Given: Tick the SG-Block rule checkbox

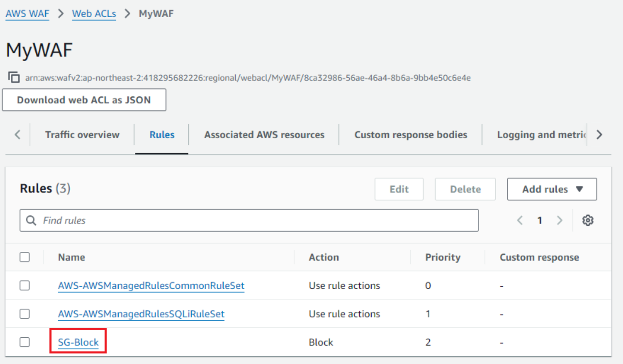Looking at the screenshot, I should click(x=25, y=342).
